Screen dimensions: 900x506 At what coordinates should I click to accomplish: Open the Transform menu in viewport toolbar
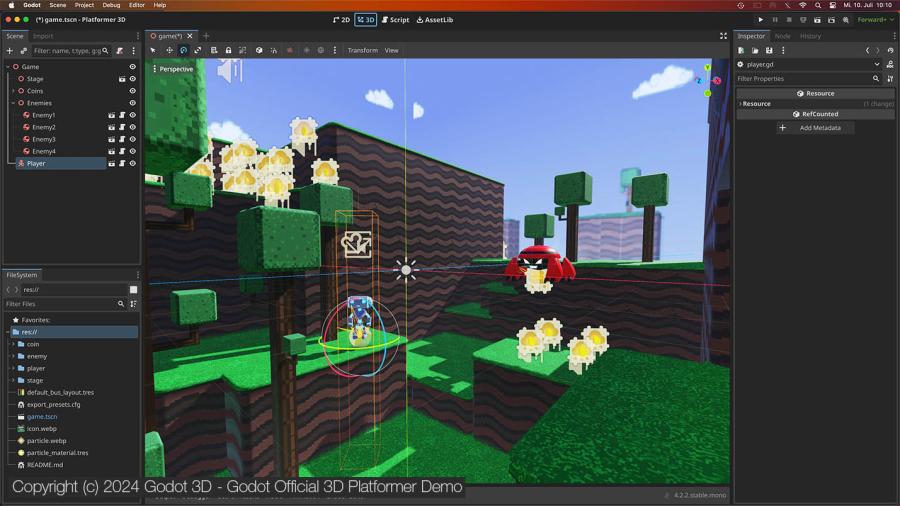click(x=363, y=50)
